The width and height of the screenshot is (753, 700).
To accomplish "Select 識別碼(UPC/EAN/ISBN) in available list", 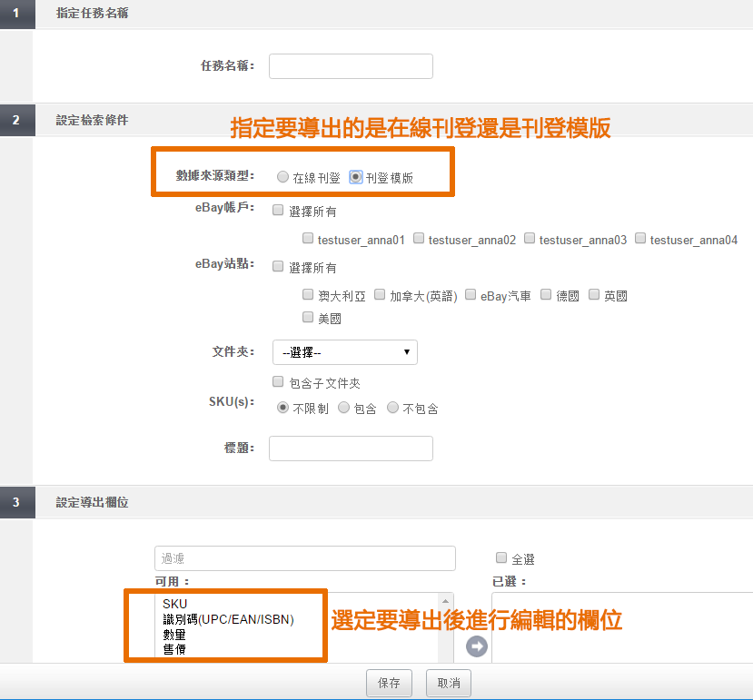I will (228, 619).
